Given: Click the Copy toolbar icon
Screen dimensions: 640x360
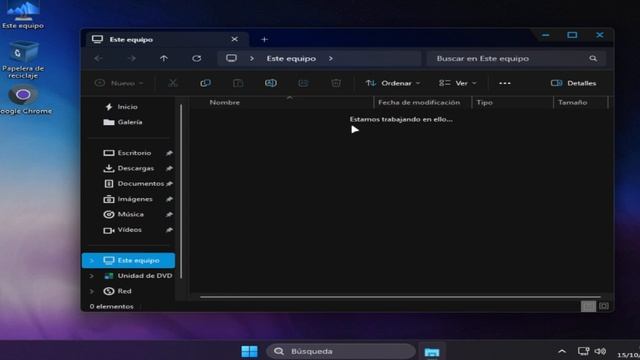Looking at the screenshot, I should coord(205,83).
